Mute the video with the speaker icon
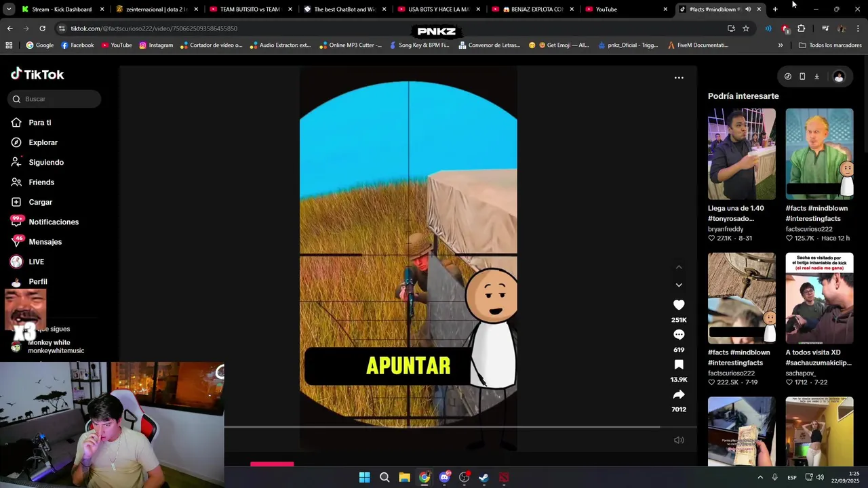 679,440
